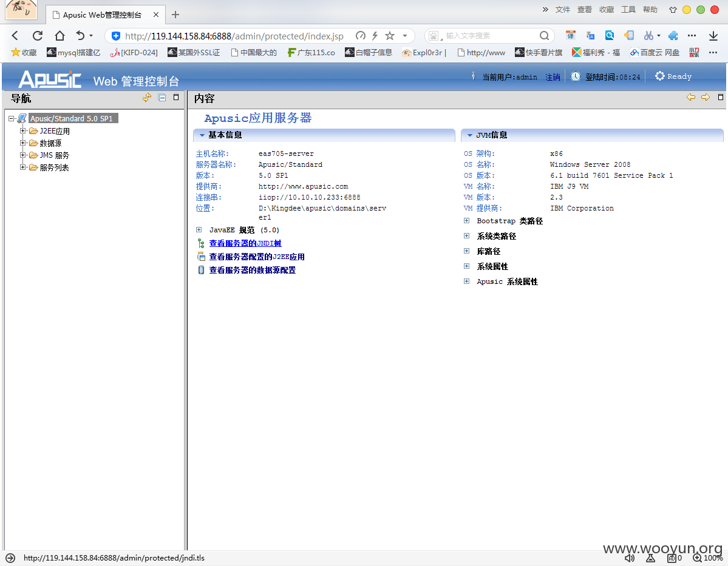728x566 pixels.
Task: Open the mysql搭建亿 bookmark
Action: tap(73, 52)
